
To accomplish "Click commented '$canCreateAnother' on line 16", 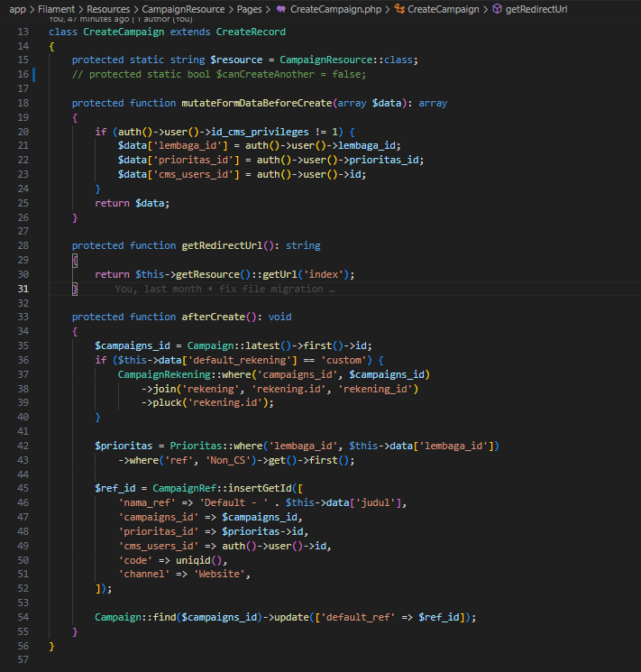I will tap(265, 74).
